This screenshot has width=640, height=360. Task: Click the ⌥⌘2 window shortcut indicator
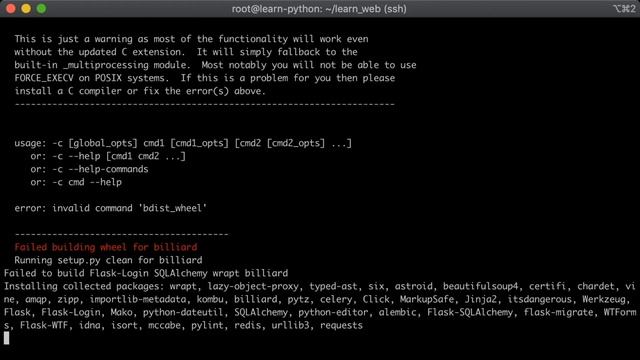624,9
